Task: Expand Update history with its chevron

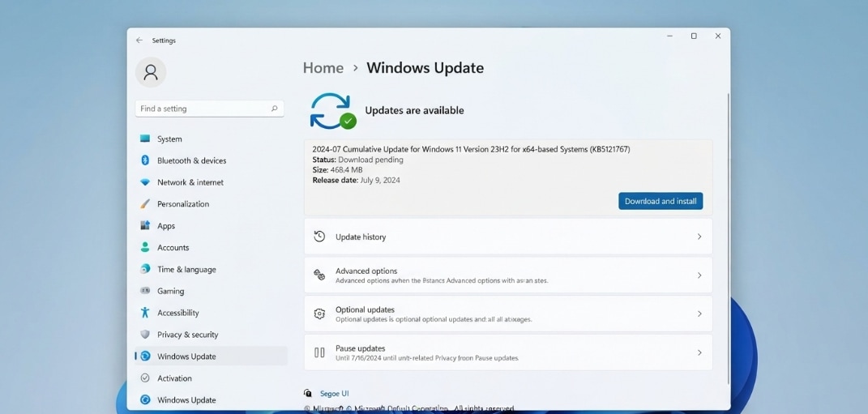Action: [699, 237]
